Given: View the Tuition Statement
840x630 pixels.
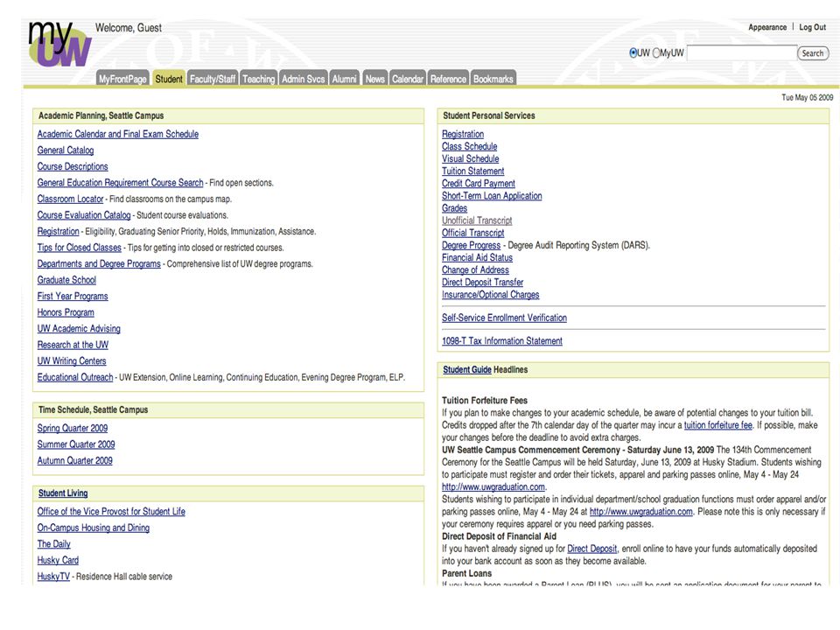Looking at the screenshot, I should click(x=473, y=171).
